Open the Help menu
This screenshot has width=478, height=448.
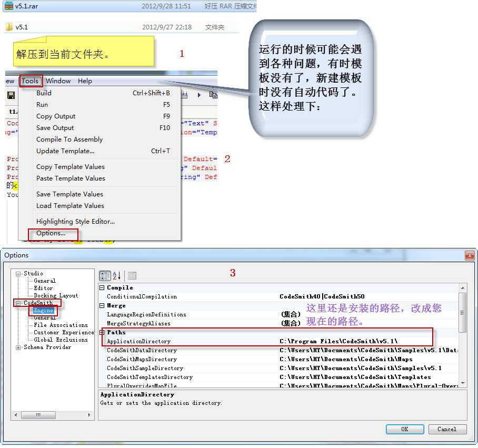pos(85,81)
